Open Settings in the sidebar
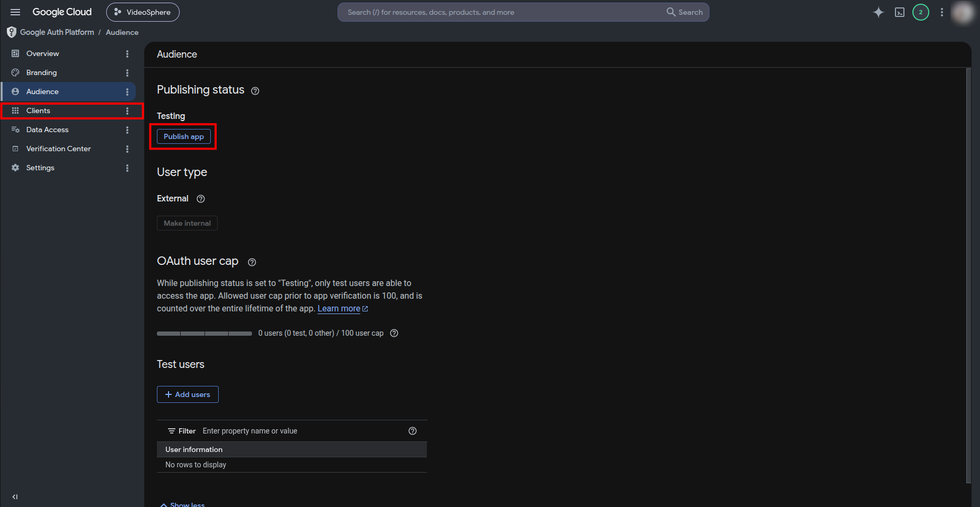Screen dimensions: 980x507 pos(69,168)
